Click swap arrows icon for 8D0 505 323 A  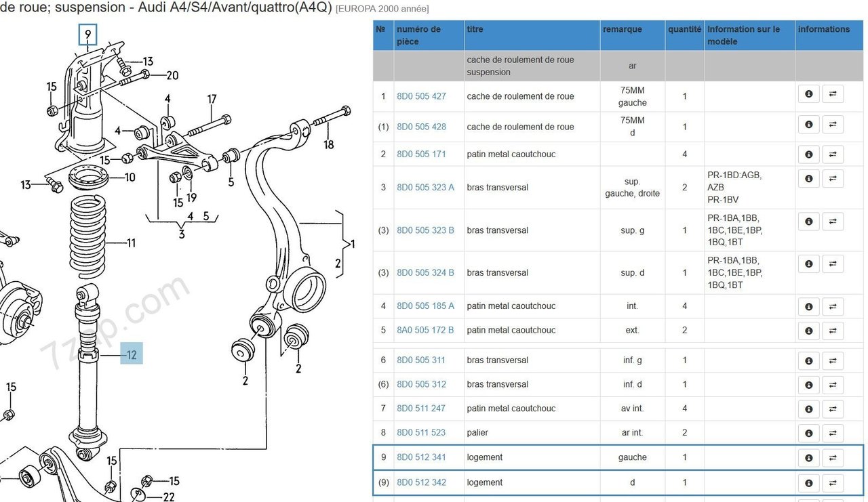point(833,179)
